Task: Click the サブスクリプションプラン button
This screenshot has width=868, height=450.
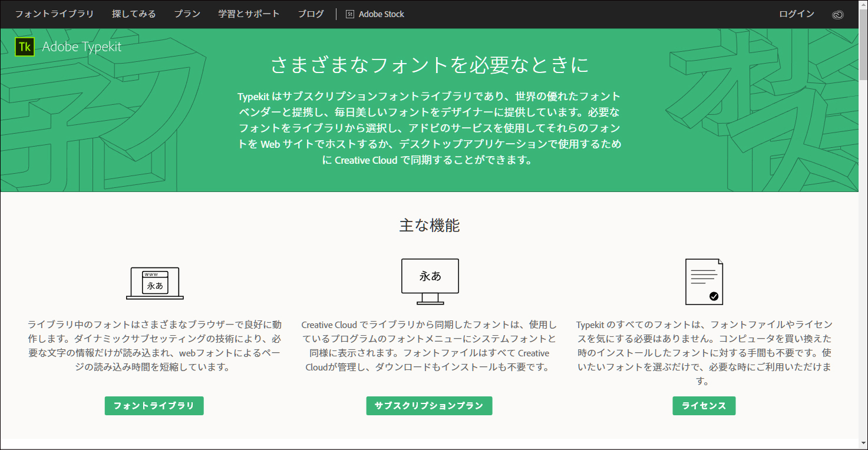Action: [x=429, y=406]
